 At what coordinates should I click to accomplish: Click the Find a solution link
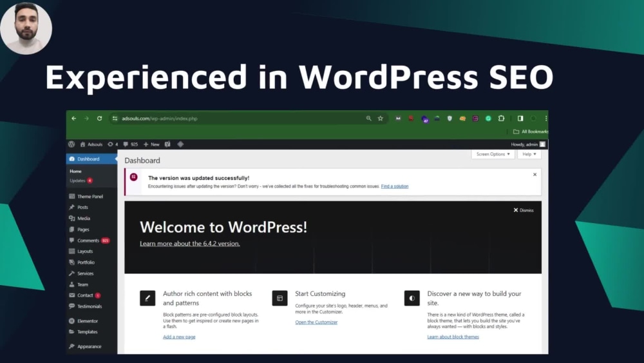[x=395, y=186]
